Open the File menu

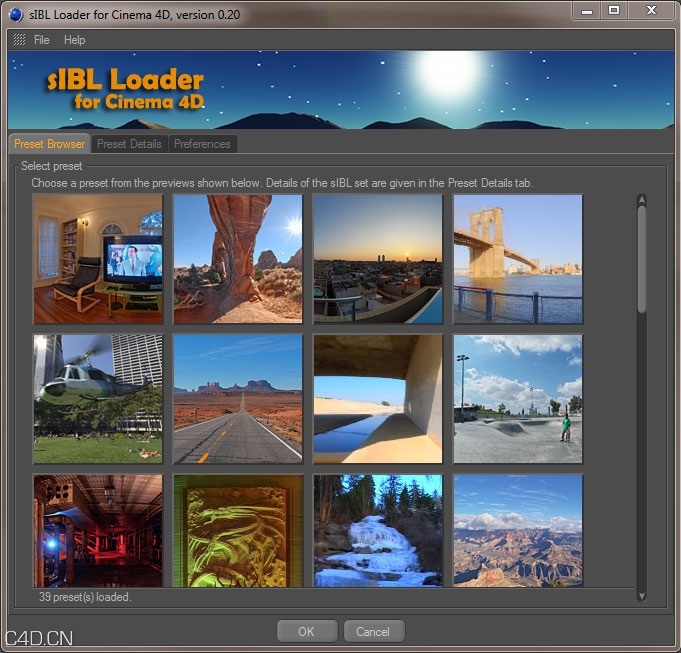click(x=41, y=40)
